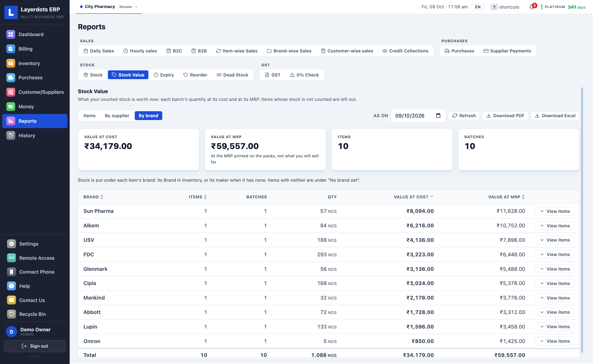Open the History clock icon
This screenshot has width=593, height=364.
[11, 135]
